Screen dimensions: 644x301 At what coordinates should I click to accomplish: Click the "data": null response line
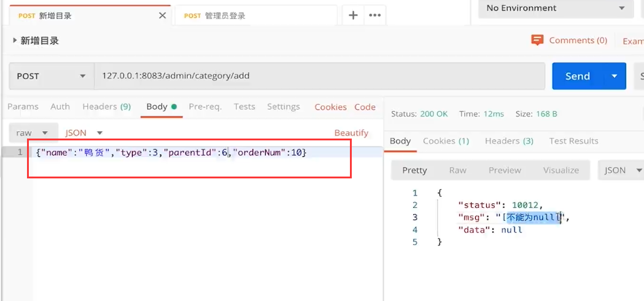tap(490, 230)
